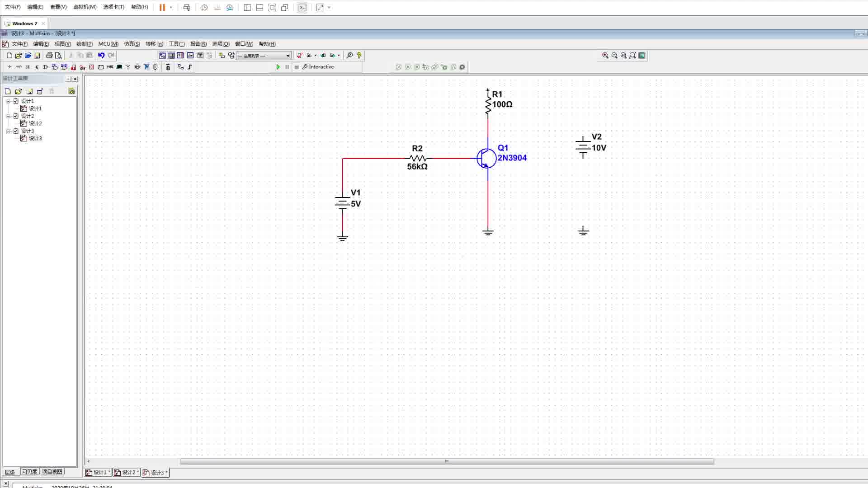Collapse the 设计3 tree node
This screenshot has width=868, height=488.
point(8,131)
